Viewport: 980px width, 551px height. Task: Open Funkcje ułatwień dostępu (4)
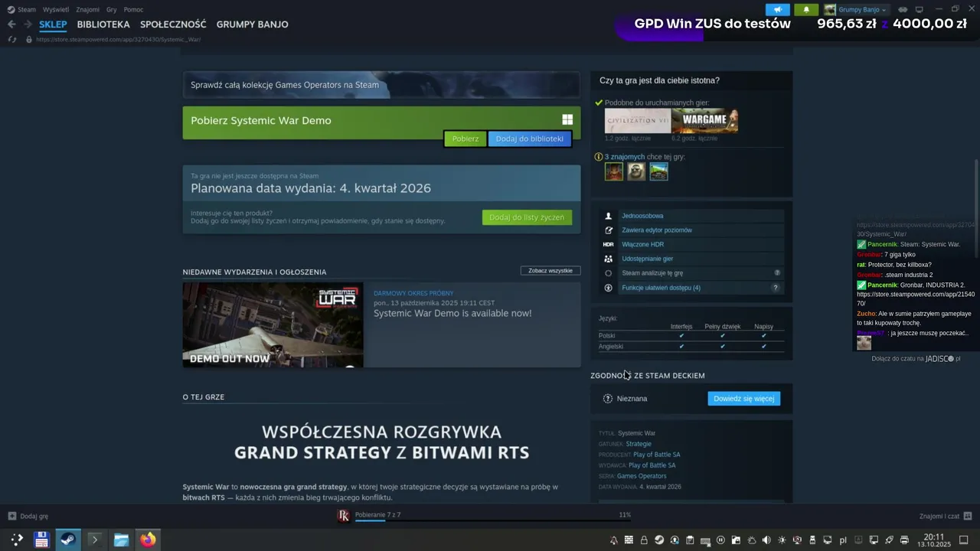pyautogui.click(x=661, y=288)
